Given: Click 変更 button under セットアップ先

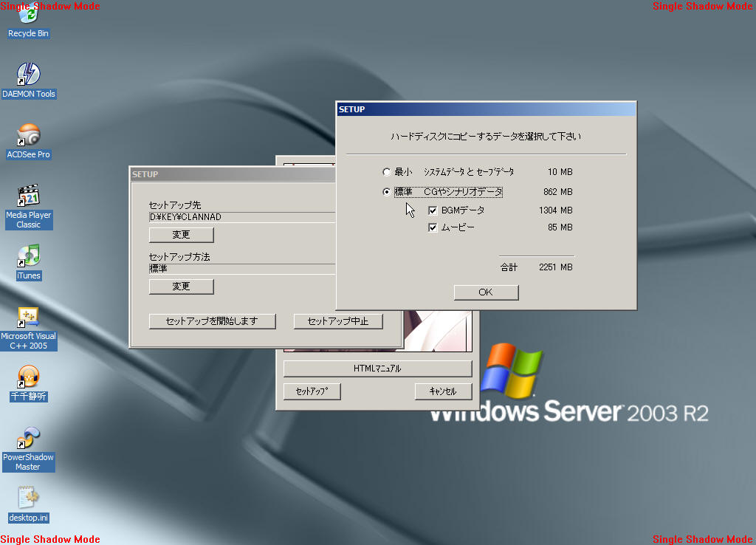Looking at the screenshot, I should pos(182,235).
